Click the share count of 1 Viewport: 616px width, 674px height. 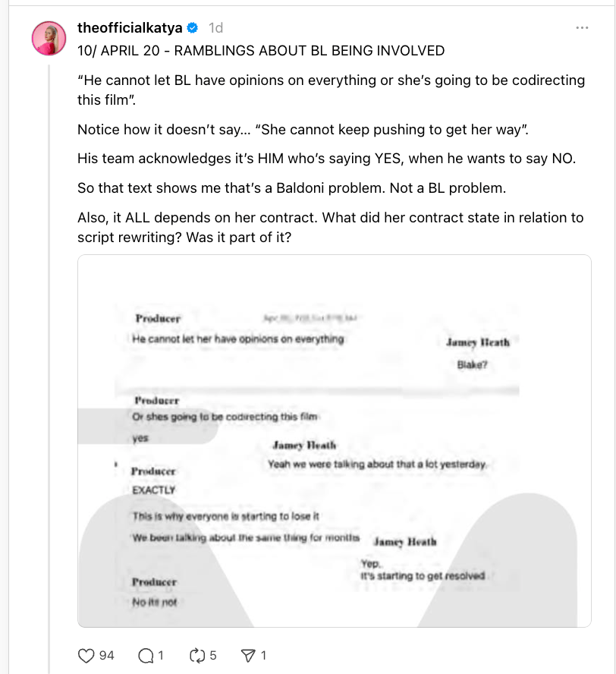click(263, 654)
